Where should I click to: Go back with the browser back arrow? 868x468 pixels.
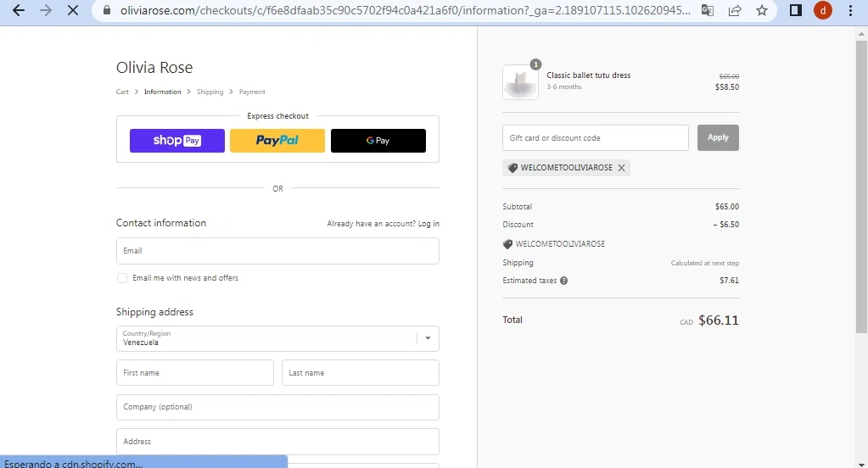pyautogui.click(x=19, y=10)
